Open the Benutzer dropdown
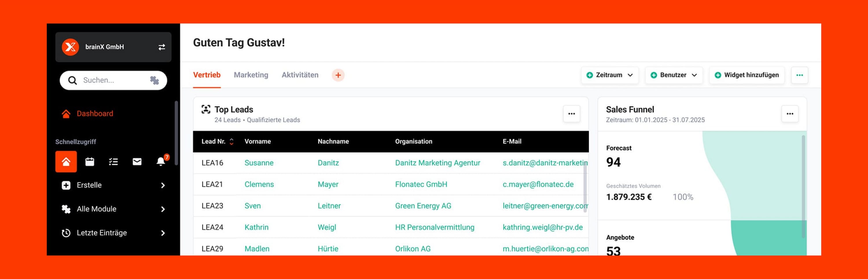Image resolution: width=868 pixels, height=279 pixels. [674, 75]
